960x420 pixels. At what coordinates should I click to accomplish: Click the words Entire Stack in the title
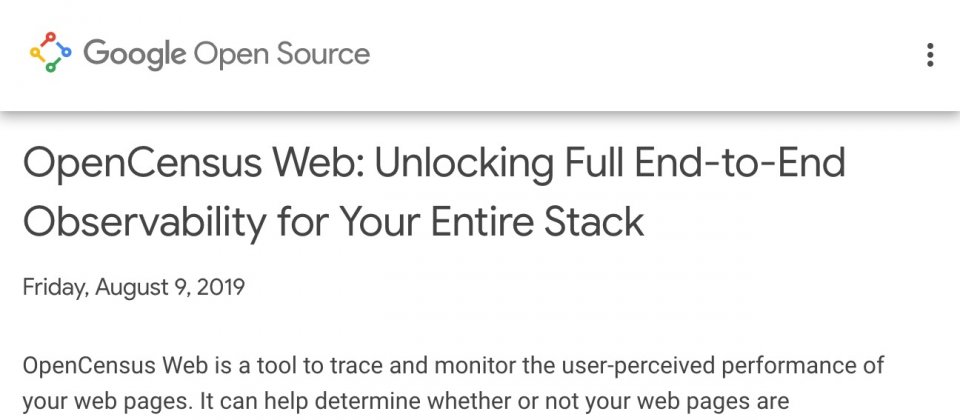point(538,221)
